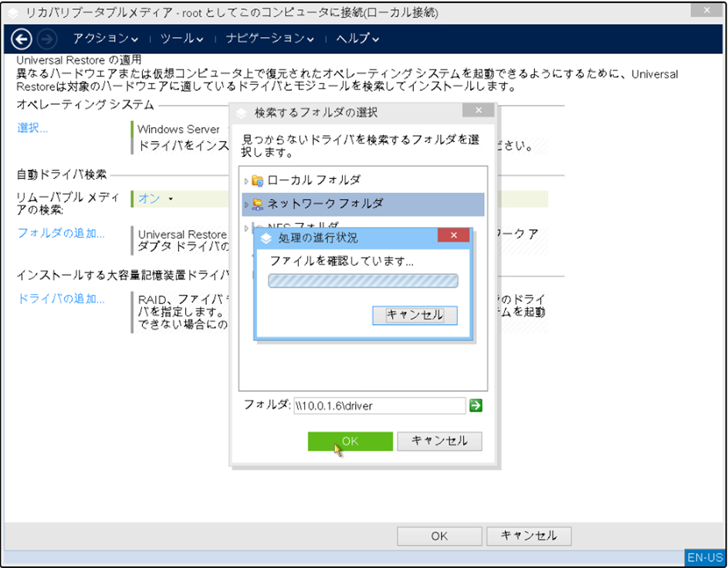
Task: Click the forward navigation arrow icon
Action: click(x=47, y=39)
